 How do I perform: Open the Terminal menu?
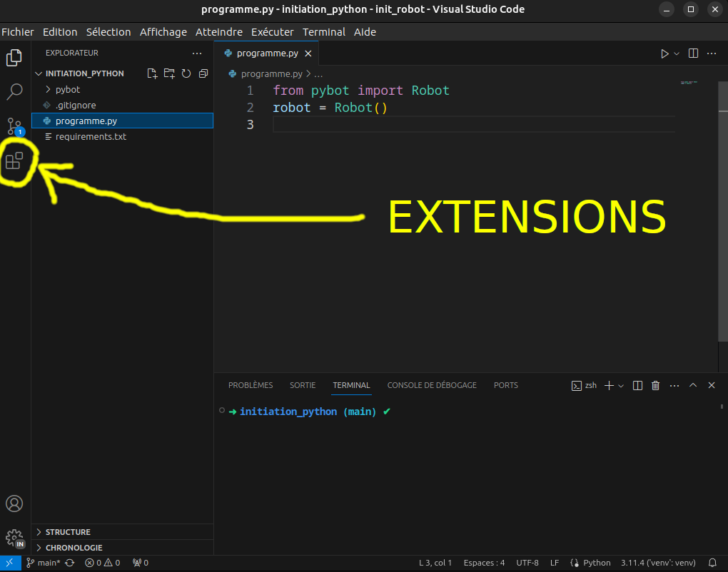click(x=324, y=32)
